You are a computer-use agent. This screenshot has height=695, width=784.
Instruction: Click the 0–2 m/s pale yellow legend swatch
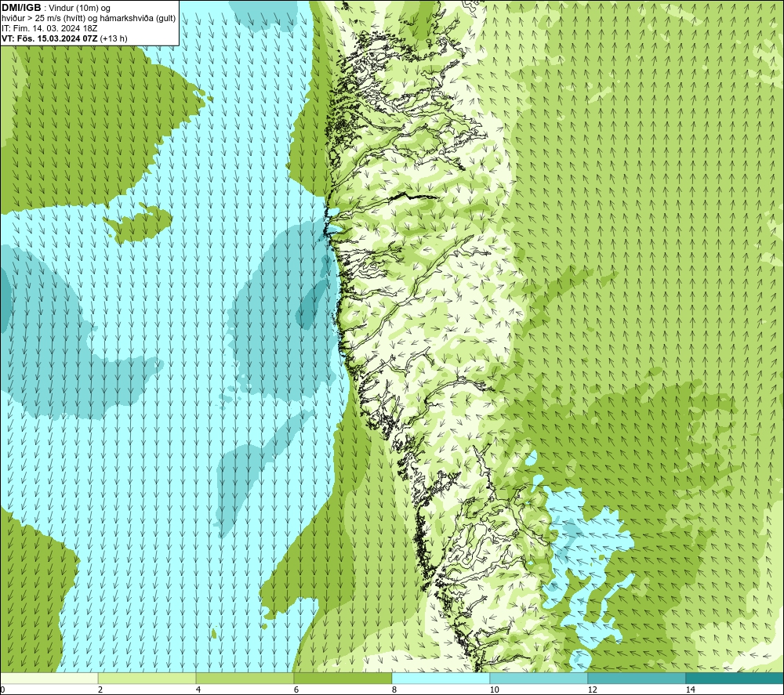pyautogui.click(x=49, y=678)
